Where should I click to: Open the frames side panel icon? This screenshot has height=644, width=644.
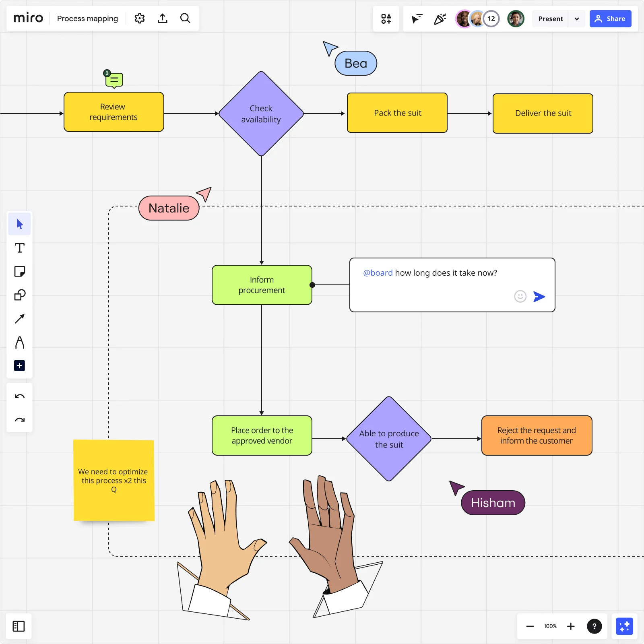(x=19, y=626)
